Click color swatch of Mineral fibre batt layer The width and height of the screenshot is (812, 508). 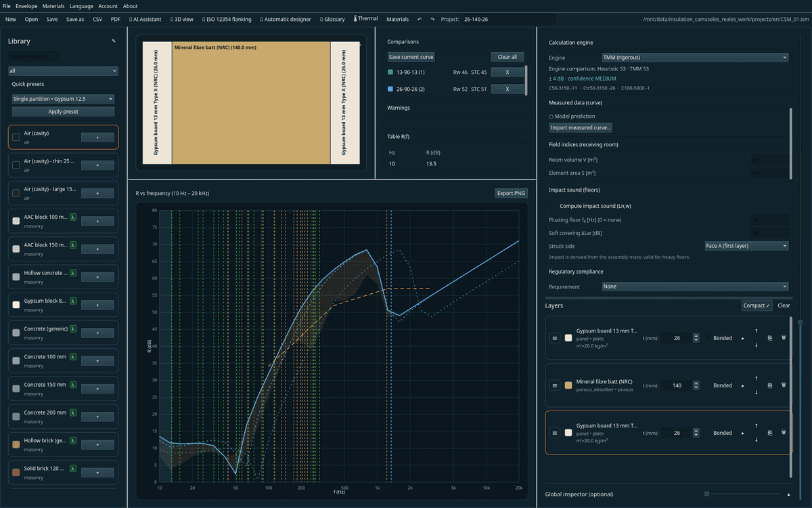[x=568, y=385]
